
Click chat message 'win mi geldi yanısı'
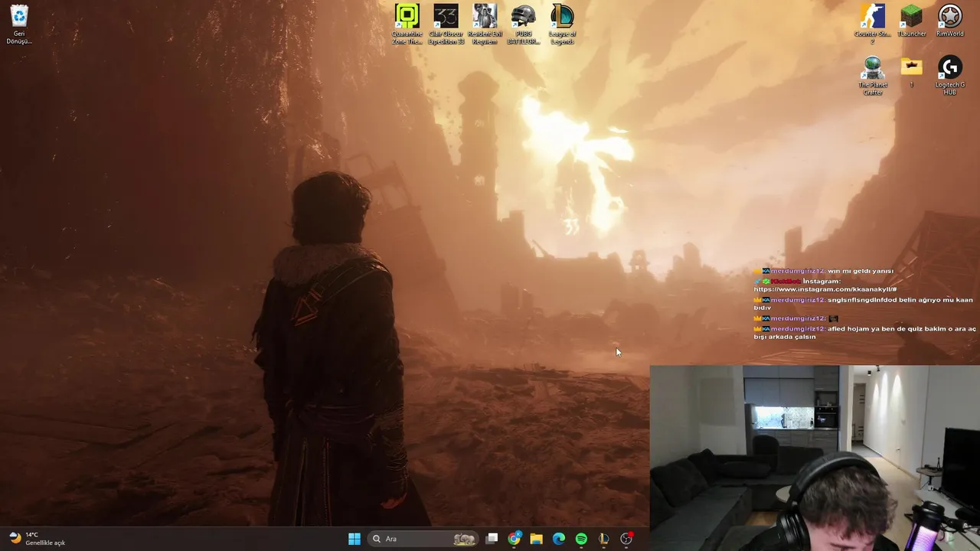[861, 271]
